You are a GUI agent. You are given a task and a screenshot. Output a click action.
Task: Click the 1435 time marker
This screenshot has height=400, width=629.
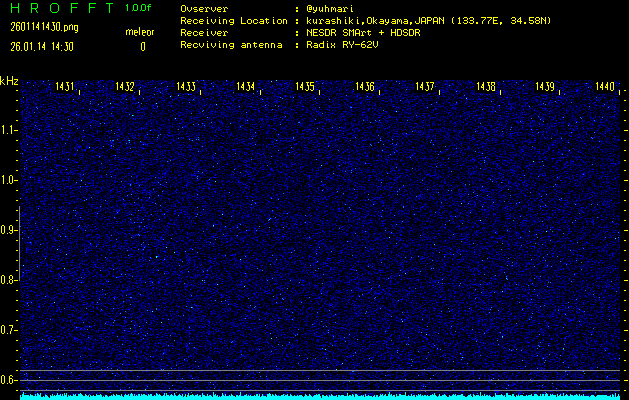pyautogui.click(x=305, y=88)
